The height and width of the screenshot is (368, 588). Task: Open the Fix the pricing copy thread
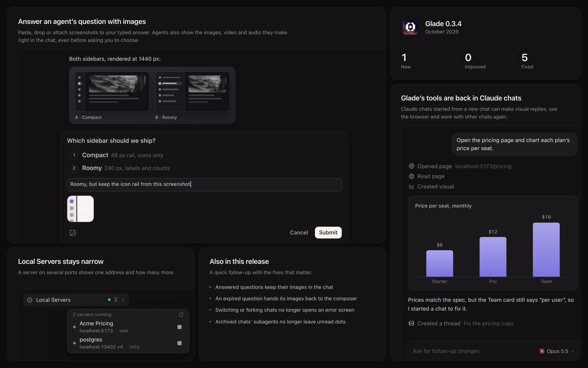point(488,323)
